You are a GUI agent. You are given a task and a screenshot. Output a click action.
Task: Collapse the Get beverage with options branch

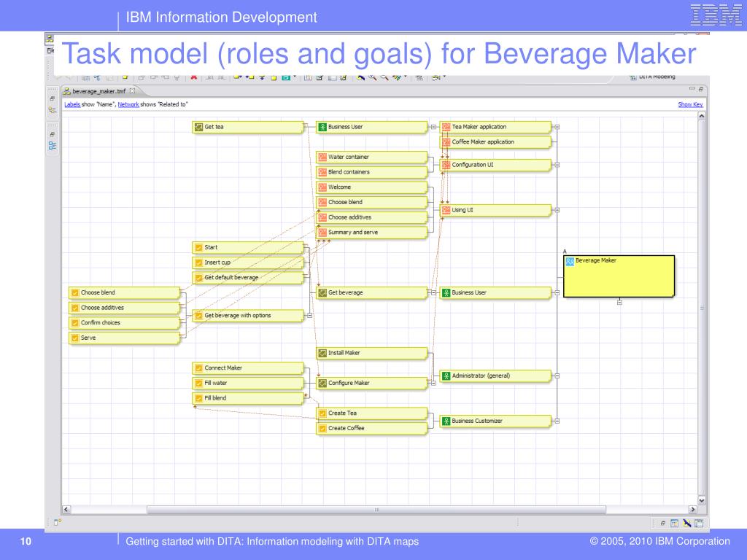click(x=309, y=316)
